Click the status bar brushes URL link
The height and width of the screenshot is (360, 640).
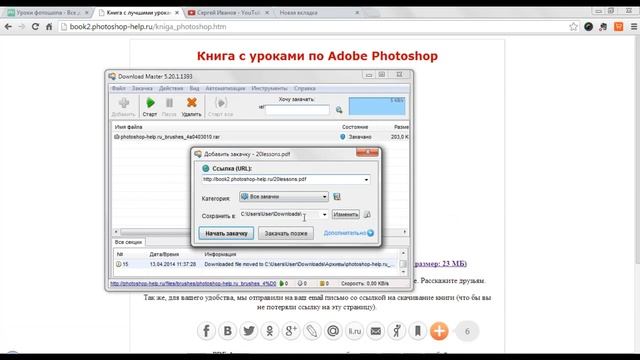pos(193,283)
